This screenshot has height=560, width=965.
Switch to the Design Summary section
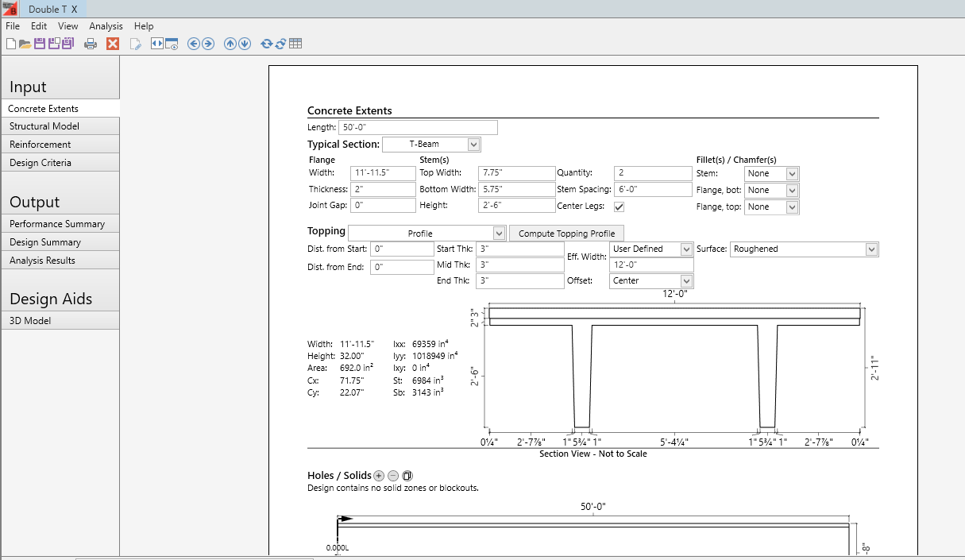pos(46,241)
